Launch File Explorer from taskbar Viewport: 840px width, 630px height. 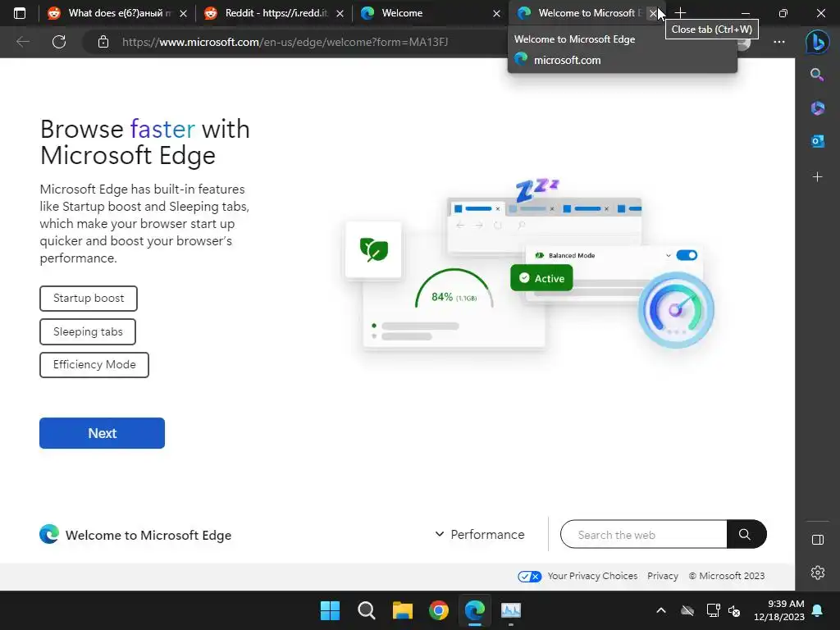click(x=402, y=610)
